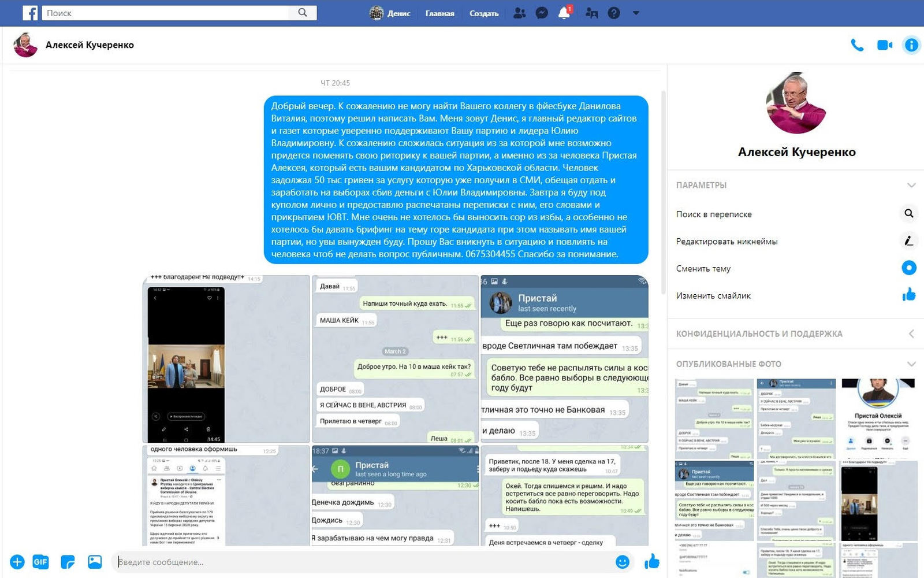
Task: Focus the Поиск search field
Action: [165, 13]
